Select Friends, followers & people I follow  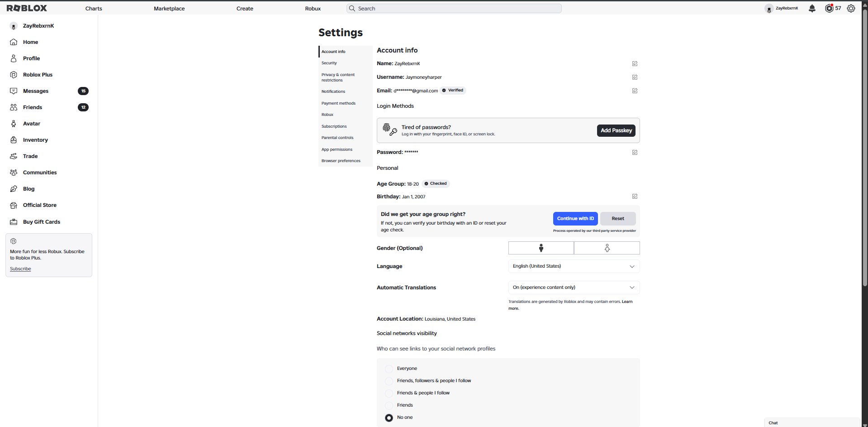click(389, 381)
